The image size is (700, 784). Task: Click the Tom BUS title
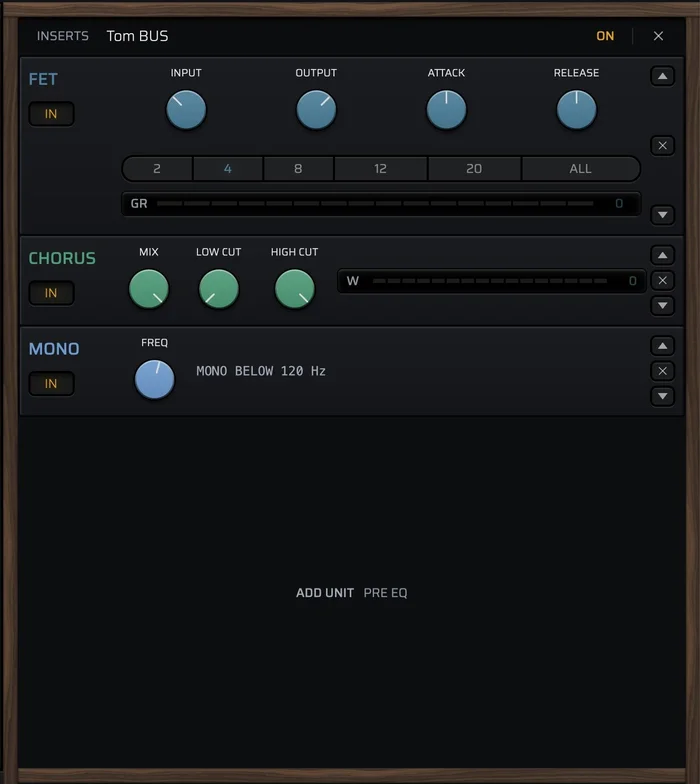pos(138,36)
